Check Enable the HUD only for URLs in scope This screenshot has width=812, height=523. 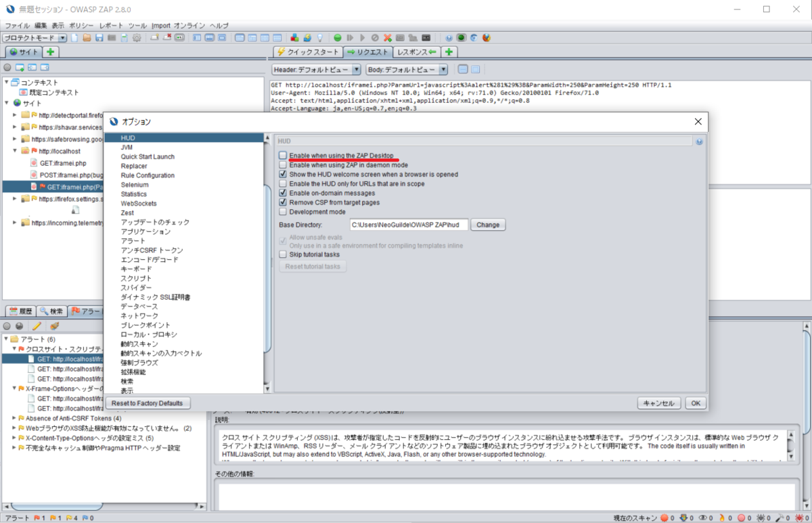pyautogui.click(x=283, y=184)
